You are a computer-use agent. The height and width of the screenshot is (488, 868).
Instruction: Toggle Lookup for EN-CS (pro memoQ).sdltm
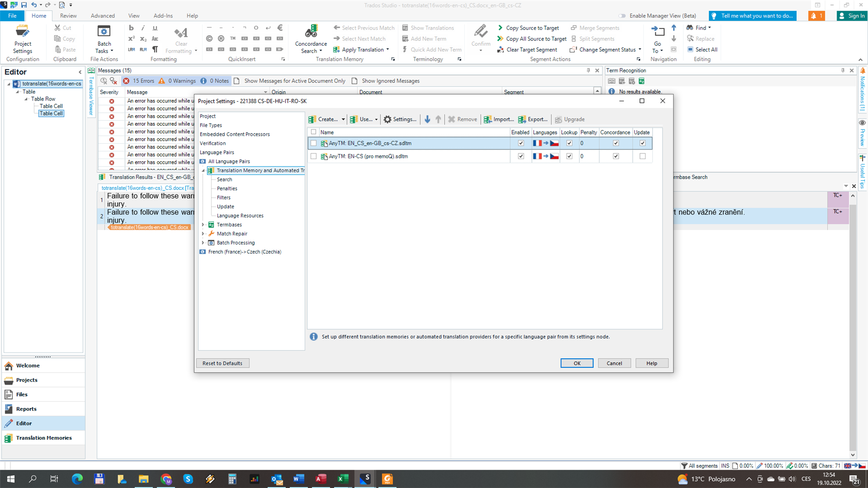point(569,156)
